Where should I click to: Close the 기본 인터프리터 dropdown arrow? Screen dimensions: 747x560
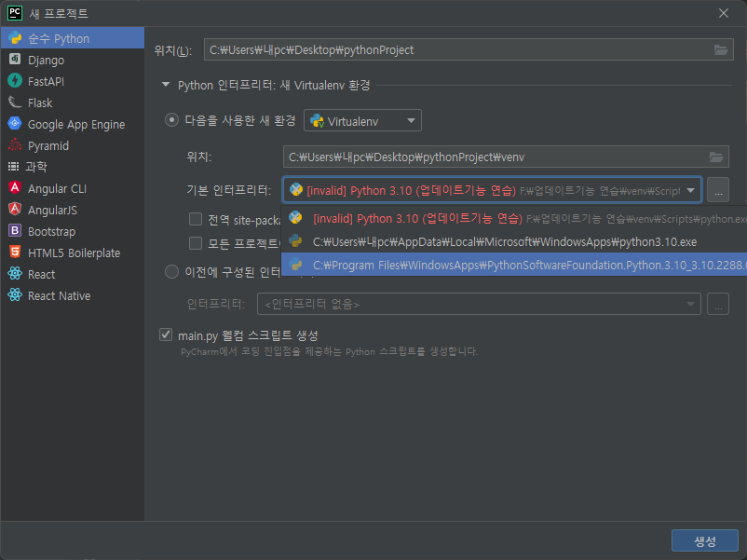pyautogui.click(x=690, y=191)
